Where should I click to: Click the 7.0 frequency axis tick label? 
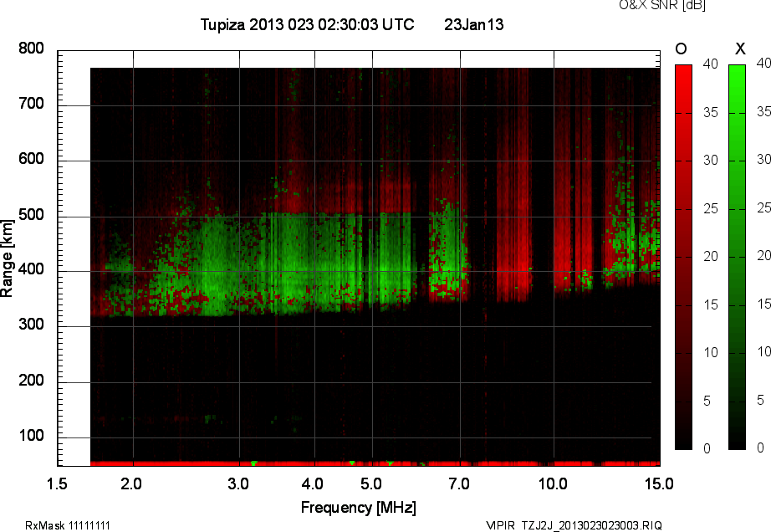(459, 483)
